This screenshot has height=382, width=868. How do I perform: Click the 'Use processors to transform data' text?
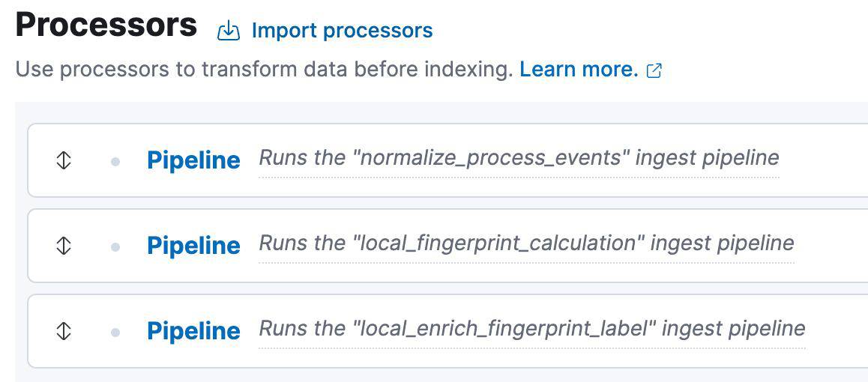click(x=264, y=70)
